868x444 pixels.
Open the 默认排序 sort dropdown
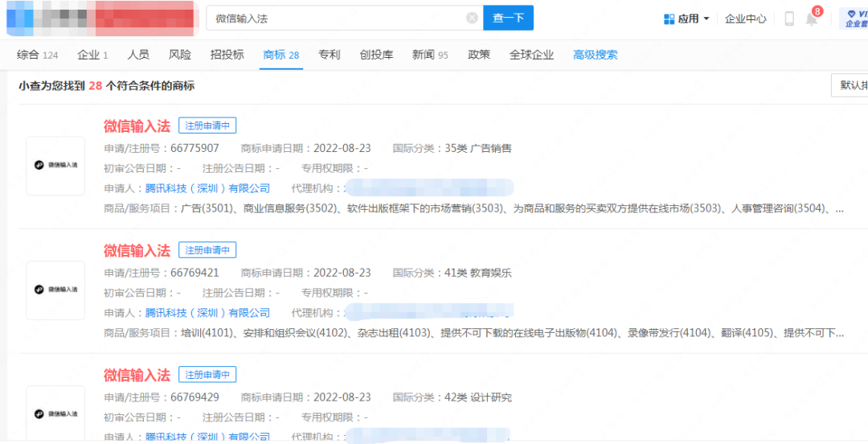coord(850,84)
